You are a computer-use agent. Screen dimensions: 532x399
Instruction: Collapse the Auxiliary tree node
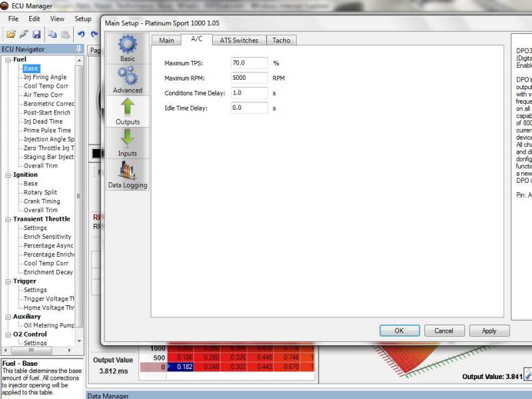pyautogui.click(x=8, y=317)
